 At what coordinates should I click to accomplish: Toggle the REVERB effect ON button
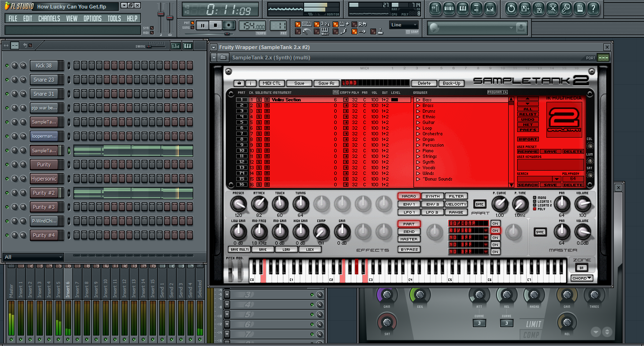(x=495, y=231)
